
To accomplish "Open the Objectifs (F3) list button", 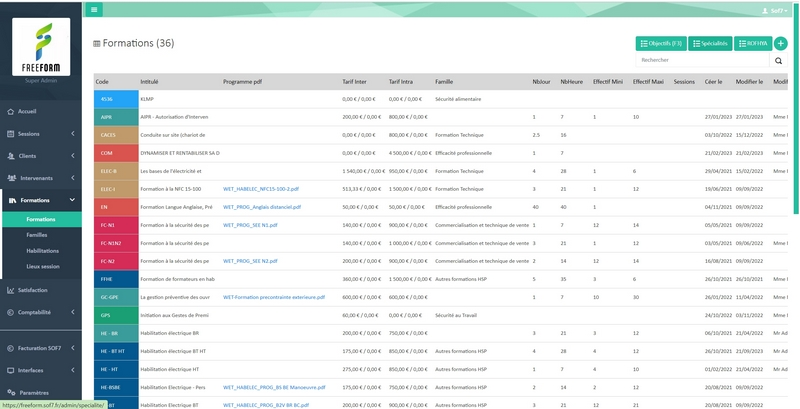I will (x=660, y=43).
